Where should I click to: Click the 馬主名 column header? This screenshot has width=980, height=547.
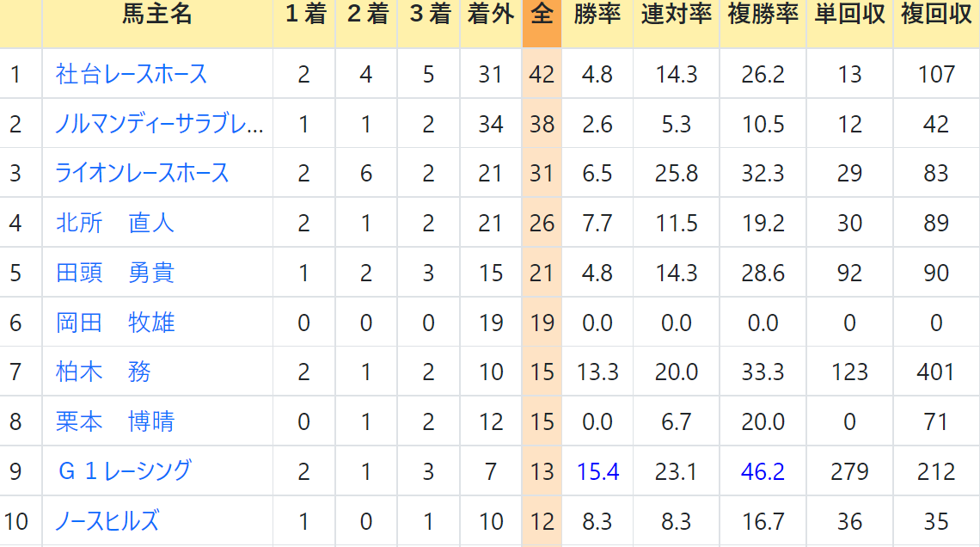(x=156, y=14)
